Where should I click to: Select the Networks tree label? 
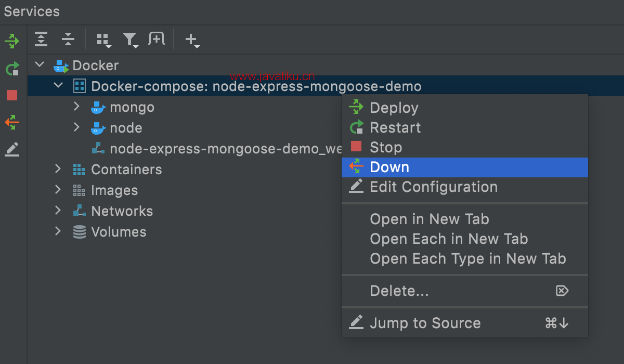(x=122, y=211)
